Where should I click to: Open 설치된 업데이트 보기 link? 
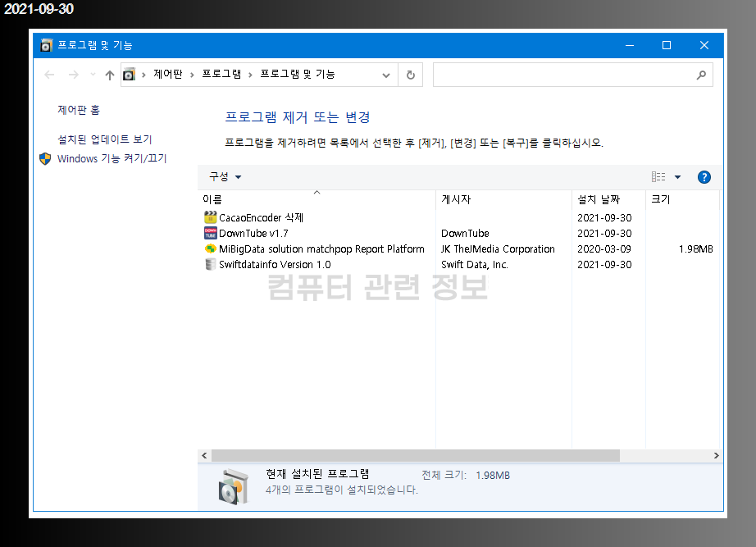105,139
